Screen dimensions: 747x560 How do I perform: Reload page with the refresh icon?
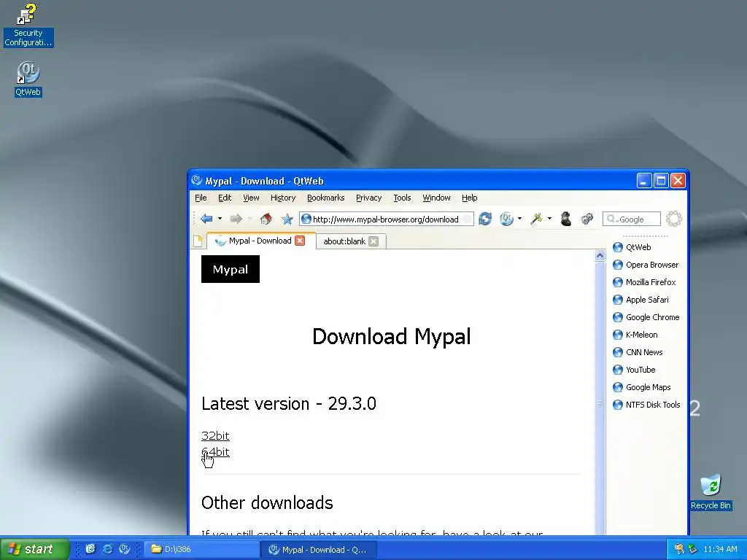[485, 219]
